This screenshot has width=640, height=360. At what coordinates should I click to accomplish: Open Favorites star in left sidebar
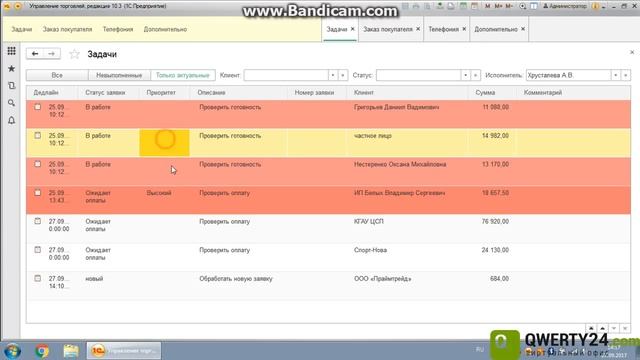(x=11, y=69)
